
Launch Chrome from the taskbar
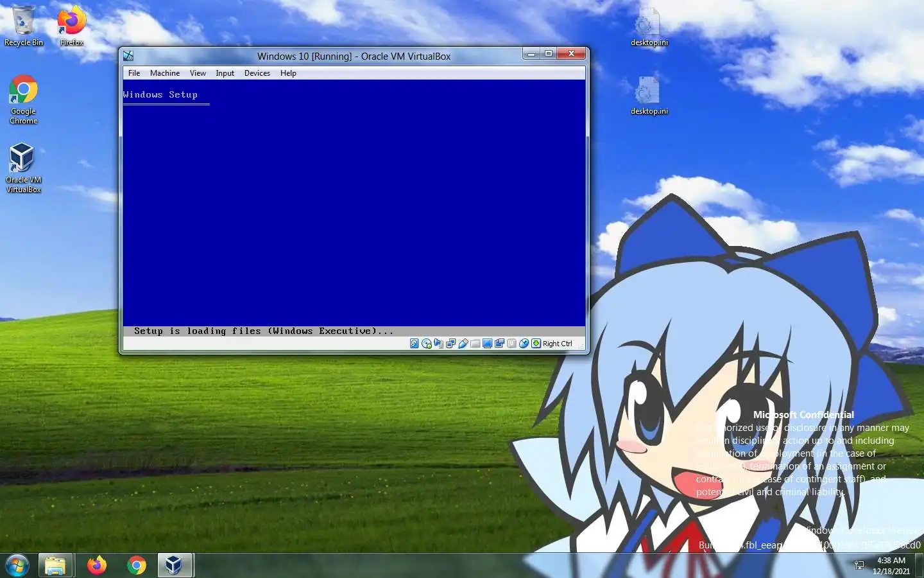pyautogui.click(x=136, y=565)
